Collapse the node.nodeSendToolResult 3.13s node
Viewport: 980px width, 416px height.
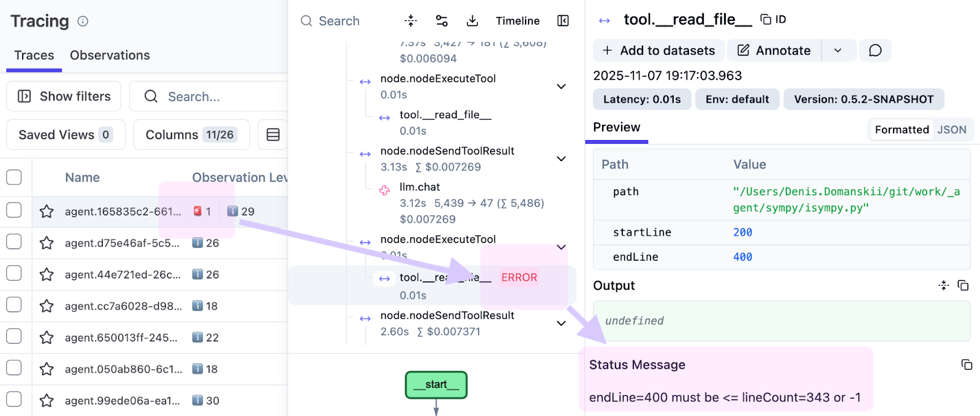[x=561, y=159]
